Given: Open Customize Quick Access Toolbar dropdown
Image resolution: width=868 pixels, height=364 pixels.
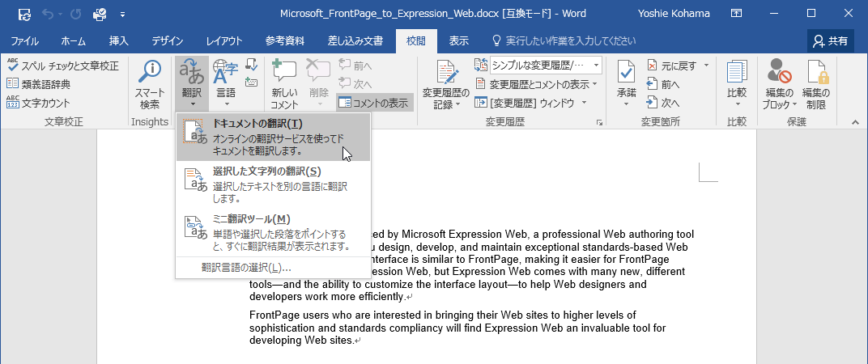Looking at the screenshot, I should click(122, 15).
